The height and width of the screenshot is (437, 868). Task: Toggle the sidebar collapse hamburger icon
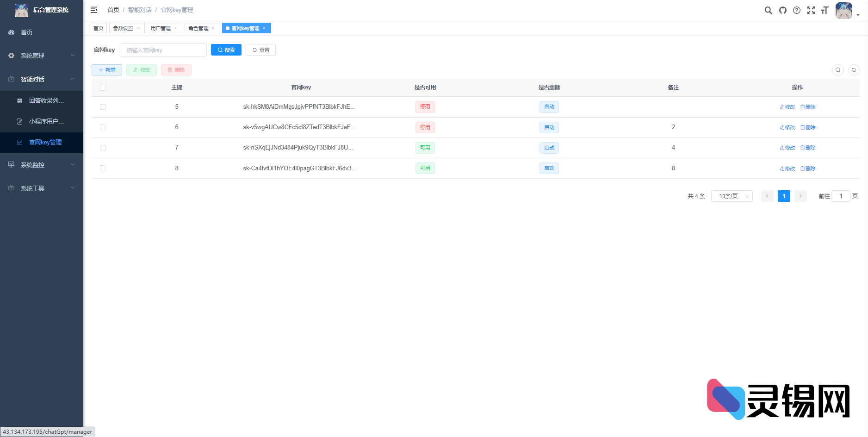tap(94, 10)
